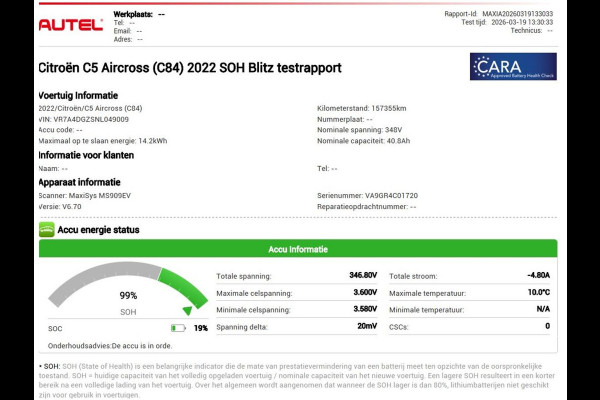
Task: Click the customer Tel field
Action: [327, 168]
